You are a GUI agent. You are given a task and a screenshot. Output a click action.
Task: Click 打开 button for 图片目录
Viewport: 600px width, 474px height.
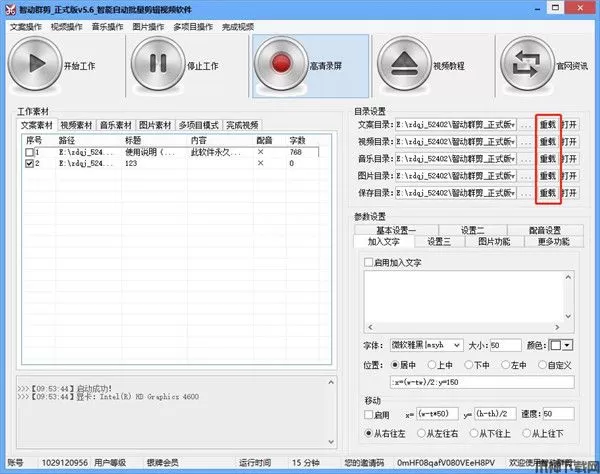pos(569,175)
